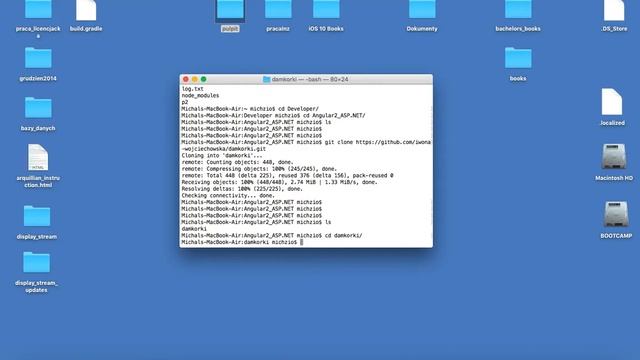Click the 'Resolving deltas' output line

[x=242, y=189]
